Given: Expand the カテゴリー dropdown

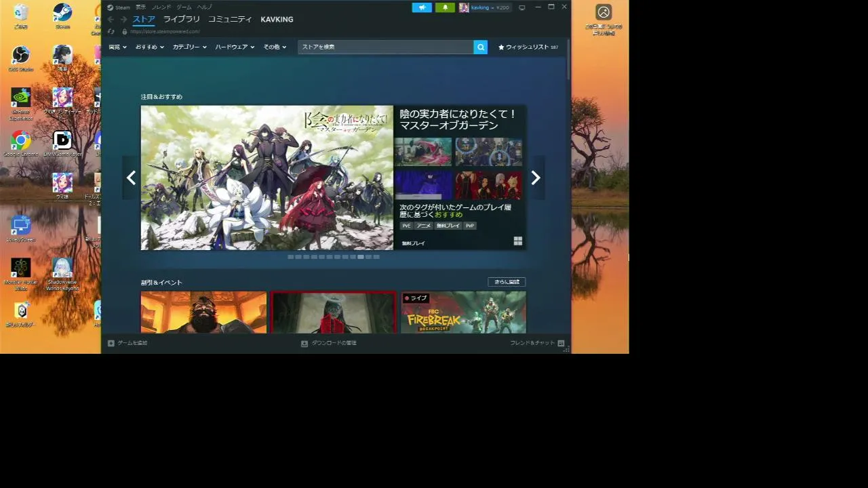Looking at the screenshot, I should pyautogui.click(x=189, y=47).
